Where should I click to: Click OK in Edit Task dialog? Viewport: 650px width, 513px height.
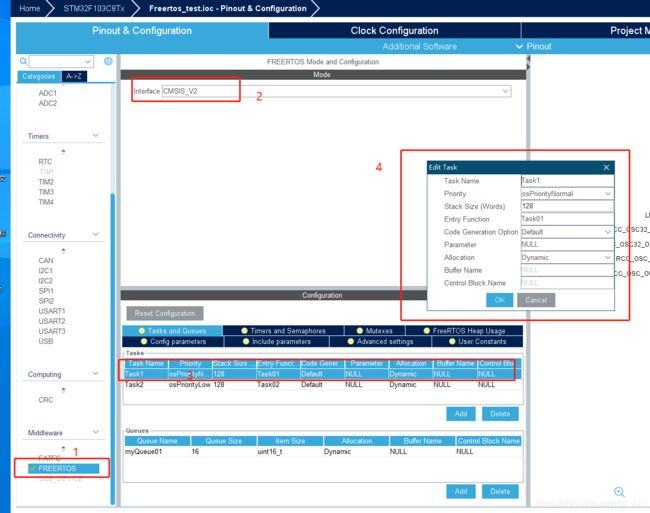(500, 300)
